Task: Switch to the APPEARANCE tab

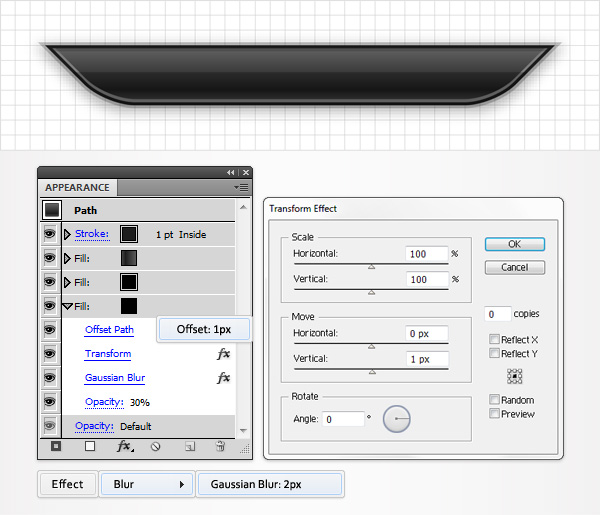Action: click(77, 187)
